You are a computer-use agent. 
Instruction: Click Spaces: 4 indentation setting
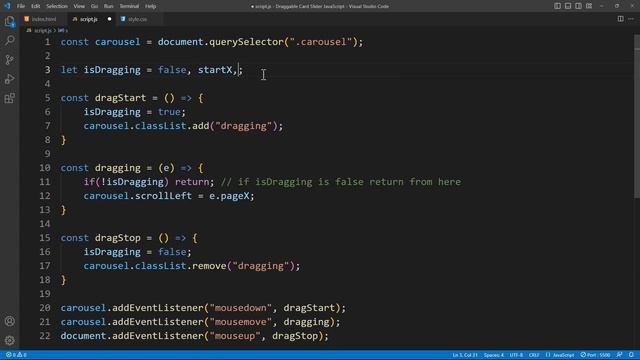pyautogui.click(x=494, y=355)
